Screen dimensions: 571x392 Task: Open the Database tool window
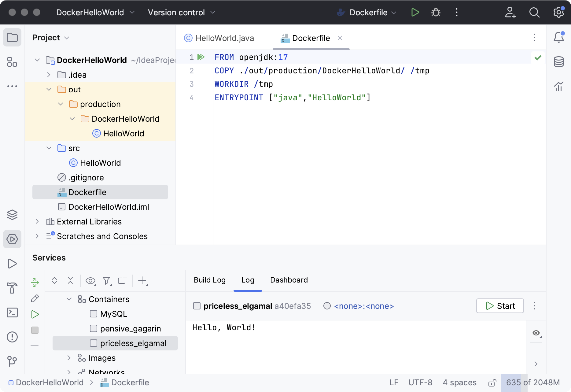559,62
